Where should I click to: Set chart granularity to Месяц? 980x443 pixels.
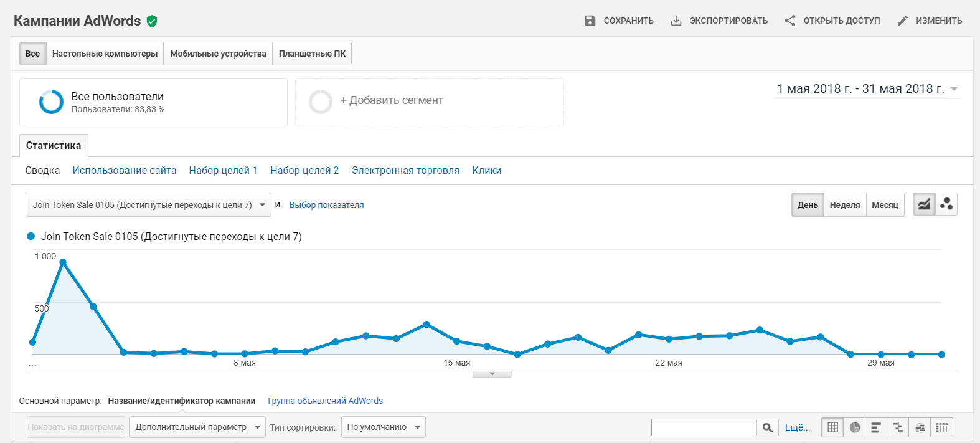point(885,205)
